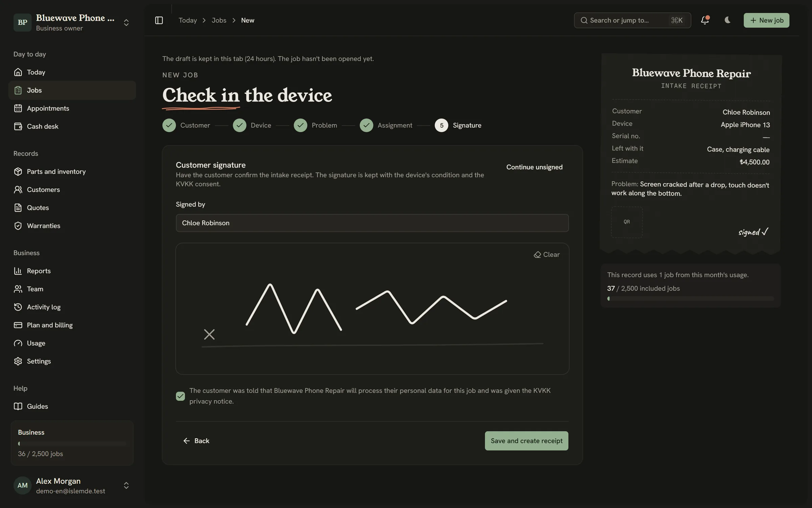
Task: Click the Customers people icon
Action: (x=18, y=190)
